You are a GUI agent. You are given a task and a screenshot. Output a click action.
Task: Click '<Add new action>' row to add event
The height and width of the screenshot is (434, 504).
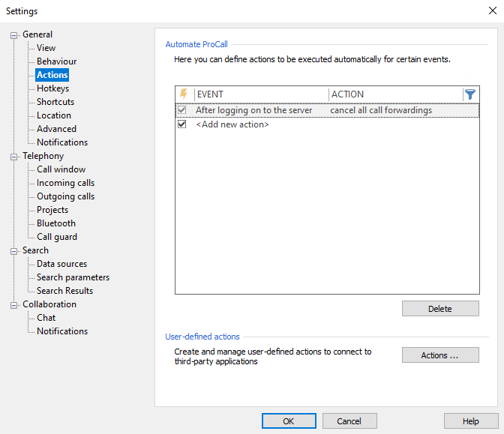coord(232,124)
